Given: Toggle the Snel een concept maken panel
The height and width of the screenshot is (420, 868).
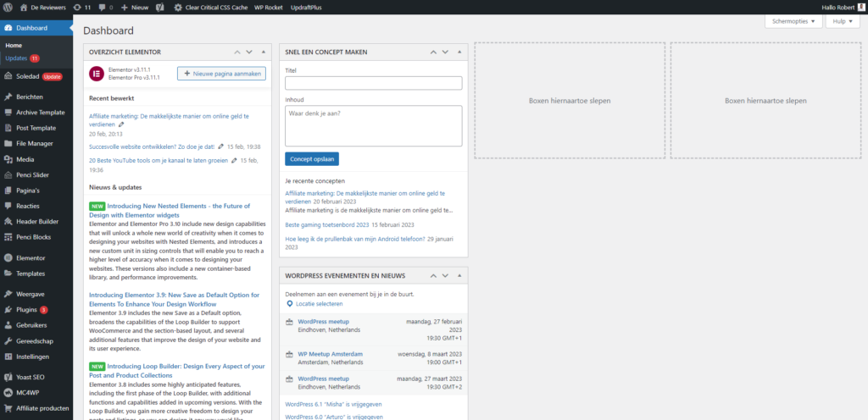Looking at the screenshot, I should point(459,52).
